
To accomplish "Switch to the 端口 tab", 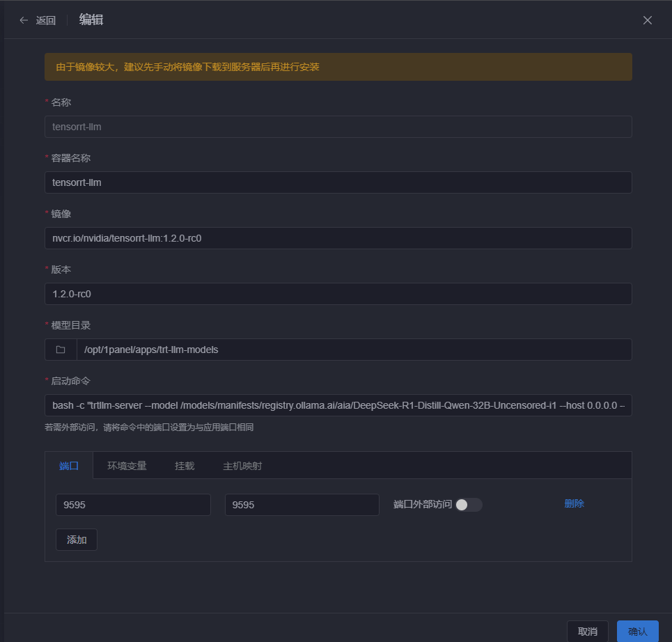I will coord(69,466).
